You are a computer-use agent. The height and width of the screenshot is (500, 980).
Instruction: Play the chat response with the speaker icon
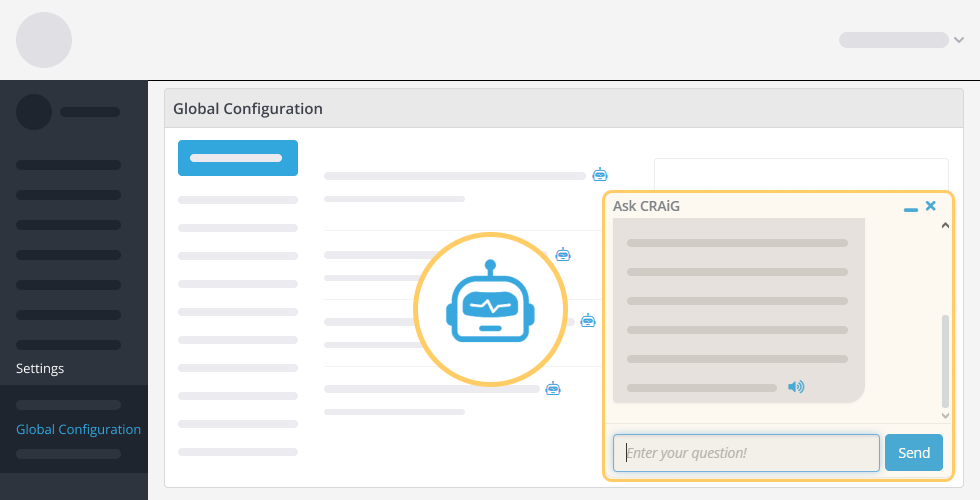796,387
